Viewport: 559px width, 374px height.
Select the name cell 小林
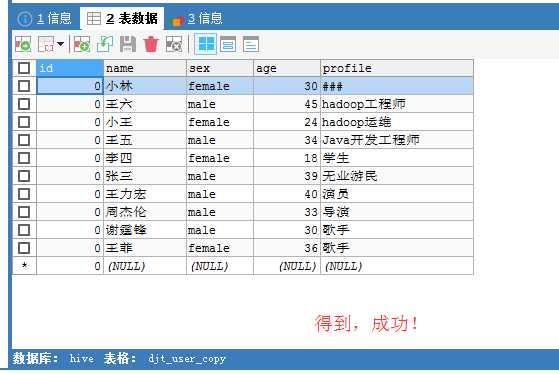[145, 86]
